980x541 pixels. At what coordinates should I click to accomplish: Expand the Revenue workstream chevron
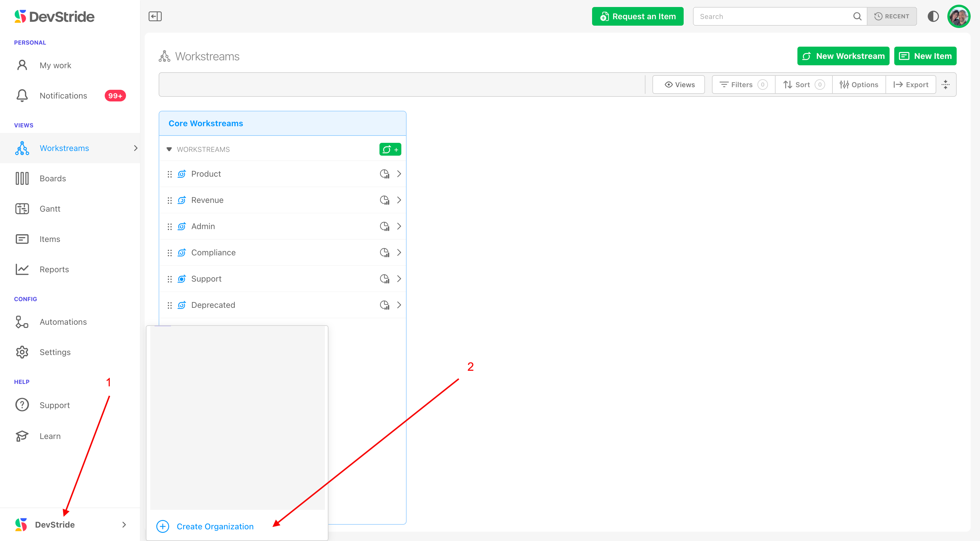(399, 200)
